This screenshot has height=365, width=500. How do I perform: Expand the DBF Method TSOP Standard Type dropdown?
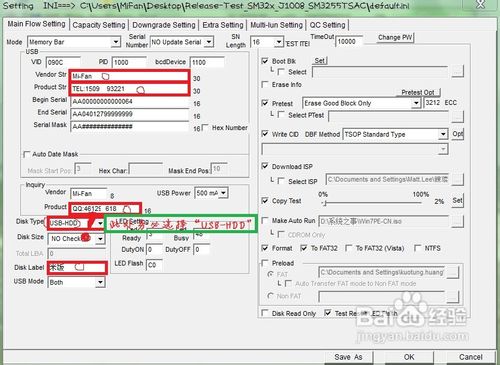point(443,134)
